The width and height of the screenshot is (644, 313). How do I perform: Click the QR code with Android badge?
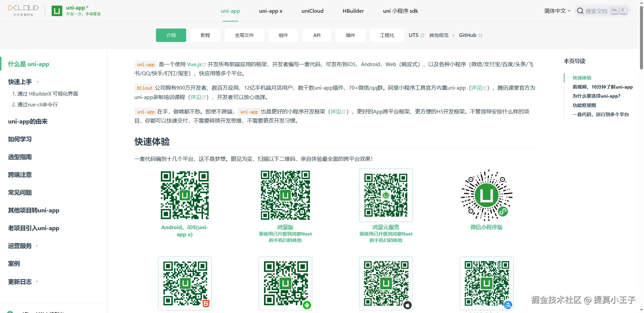coord(285,283)
